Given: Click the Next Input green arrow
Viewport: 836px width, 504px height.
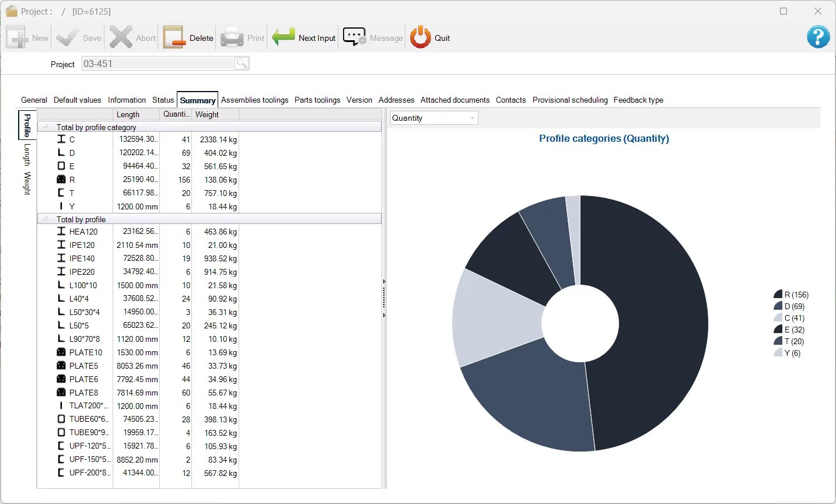Looking at the screenshot, I should [x=284, y=37].
